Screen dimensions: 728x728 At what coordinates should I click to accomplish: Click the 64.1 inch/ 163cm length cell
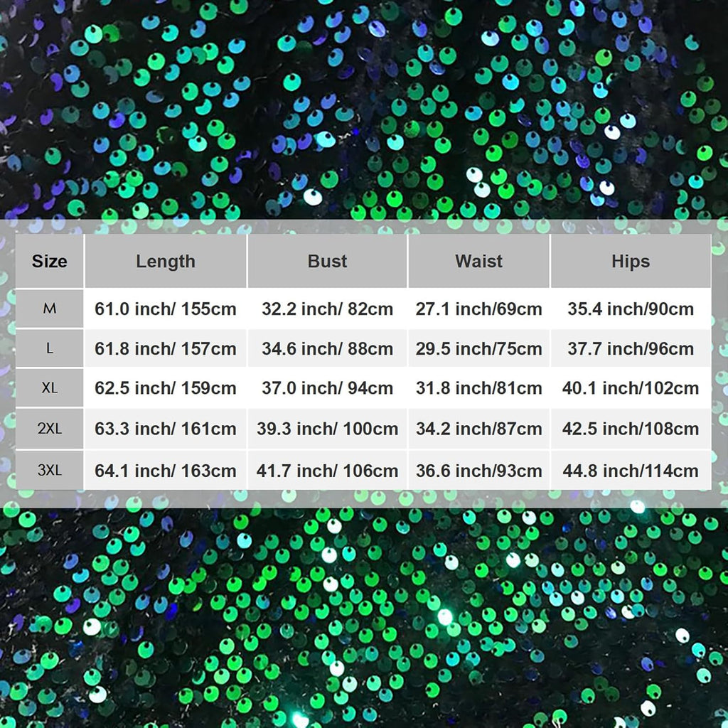pyautogui.click(x=166, y=470)
